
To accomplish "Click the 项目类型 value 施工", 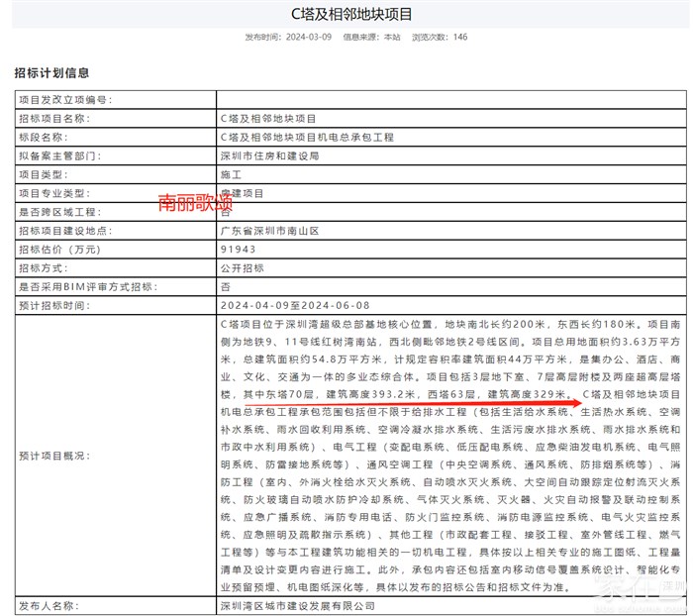I will tap(231, 174).
